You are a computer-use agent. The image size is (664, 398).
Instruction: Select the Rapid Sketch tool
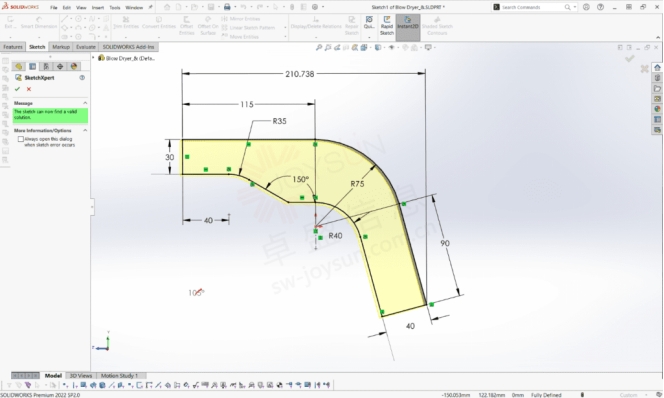[387, 26]
